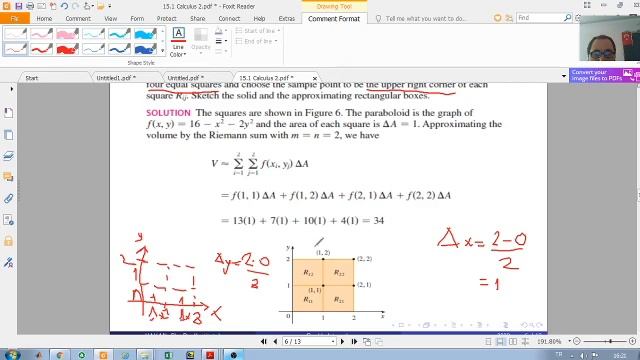This screenshot has height=360, width=640.
Task: Go to the next page button
Action: (x=342, y=341)
